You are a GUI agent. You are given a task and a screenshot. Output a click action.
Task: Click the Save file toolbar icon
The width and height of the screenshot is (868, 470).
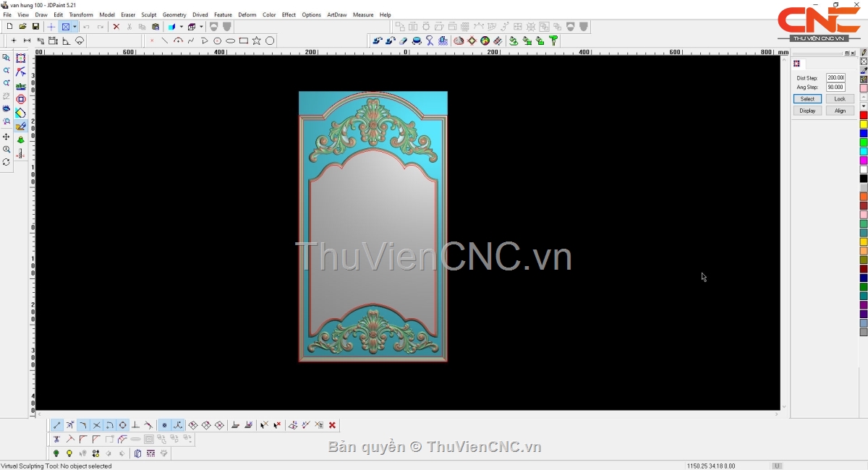tap(35, 27)
